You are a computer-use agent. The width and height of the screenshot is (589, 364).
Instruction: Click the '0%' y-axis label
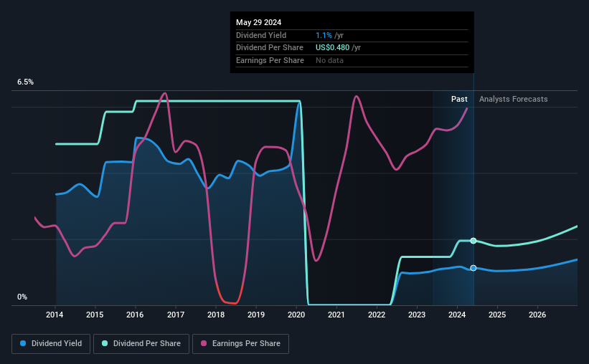point(22,297)
